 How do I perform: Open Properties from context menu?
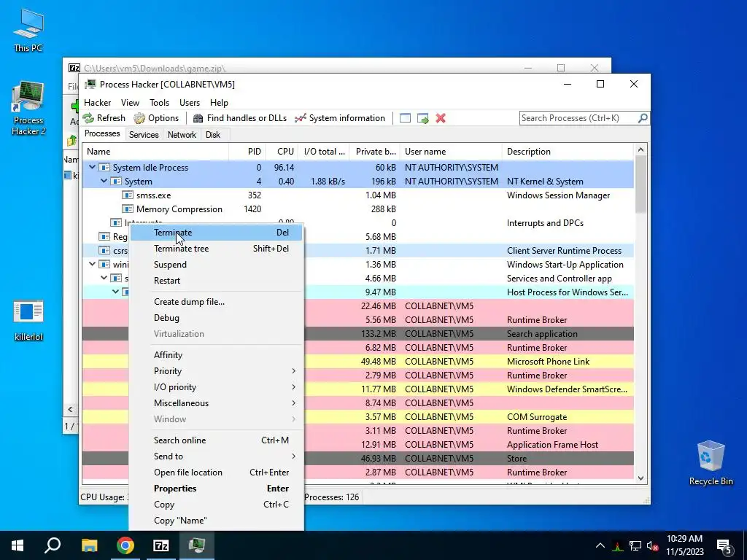click(x=216, y=489)
